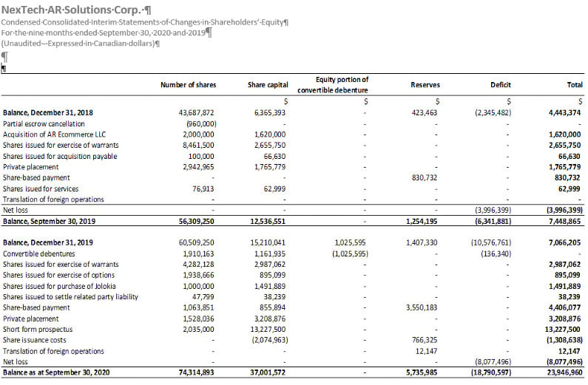Click the 3,550,183 reserves cell
Viewport: 588px width, 385px height.
coord(422,307)
